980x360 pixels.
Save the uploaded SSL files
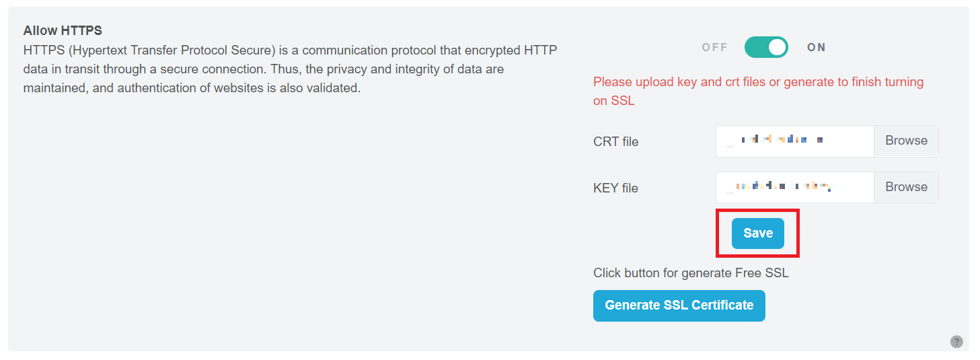(x=758, y=233)
